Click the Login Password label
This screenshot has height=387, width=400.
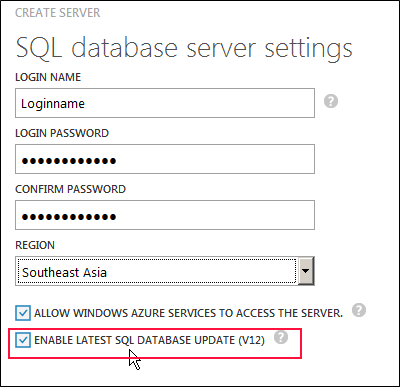pyautogui.click(x=62, y=133)
